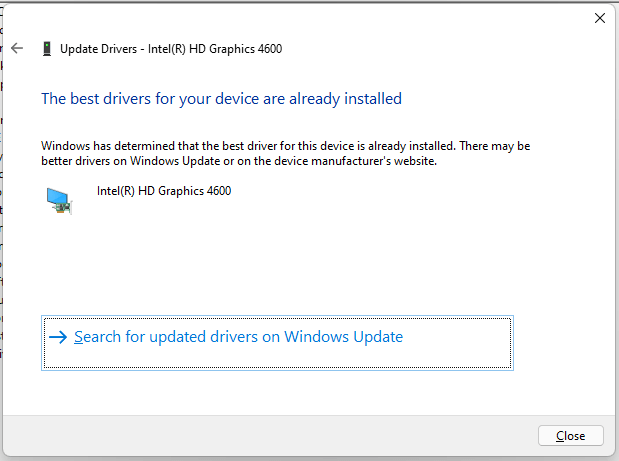This screenshot has height=461, width=619.
Task: Click the blue arrow beside Search for updated drivers
Action: coord(58,337)
